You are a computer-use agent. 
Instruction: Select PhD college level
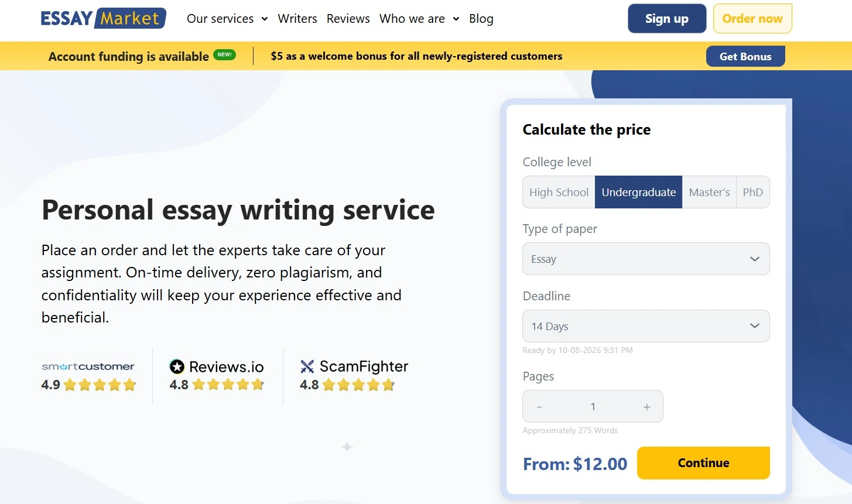tap(752, 192)
